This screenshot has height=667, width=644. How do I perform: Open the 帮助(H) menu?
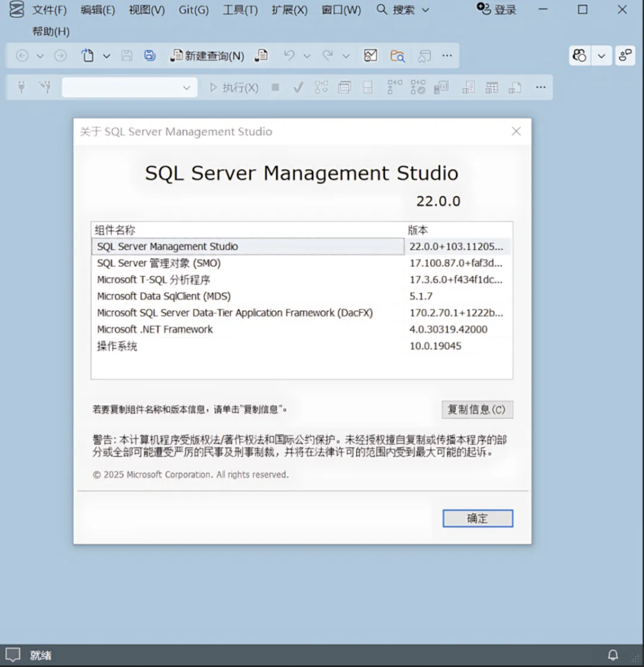(x=51, y=32)
